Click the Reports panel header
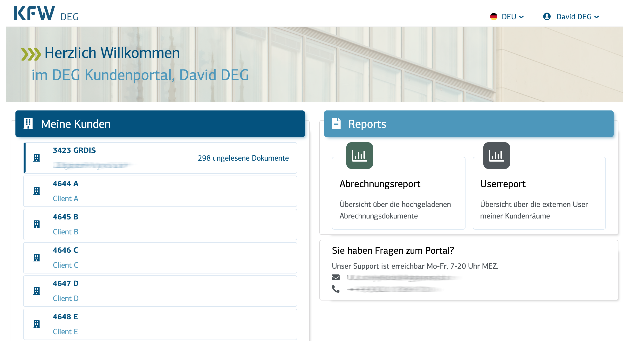This screenshot has height=341, width=644. [469, 124]
